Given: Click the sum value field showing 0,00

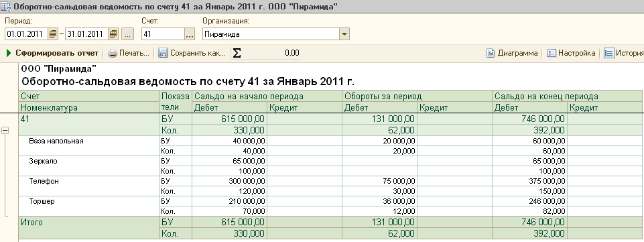Looking at the screenshot, I should click(x=271, y=53).
